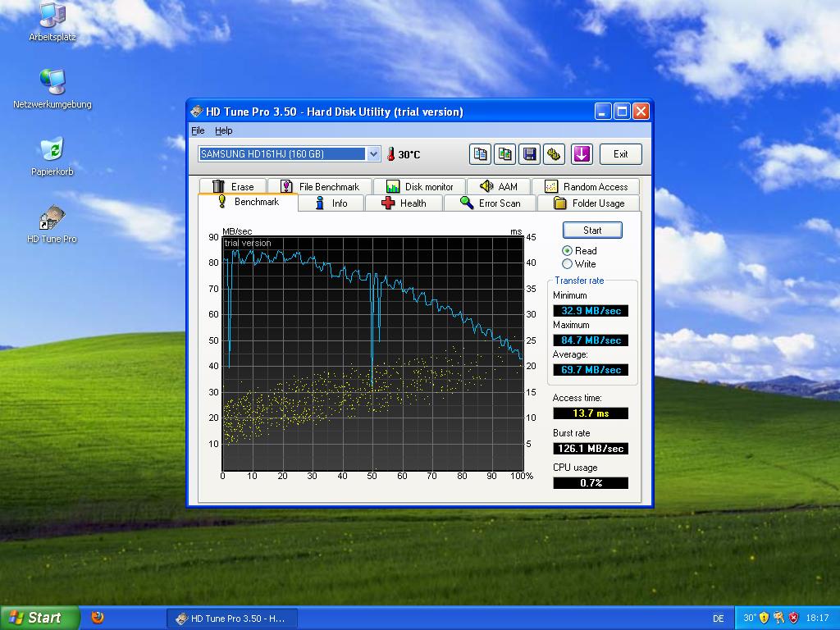Click the DE language indicator
Viewport: 840px width, 630px height.
tap(719, 619)
